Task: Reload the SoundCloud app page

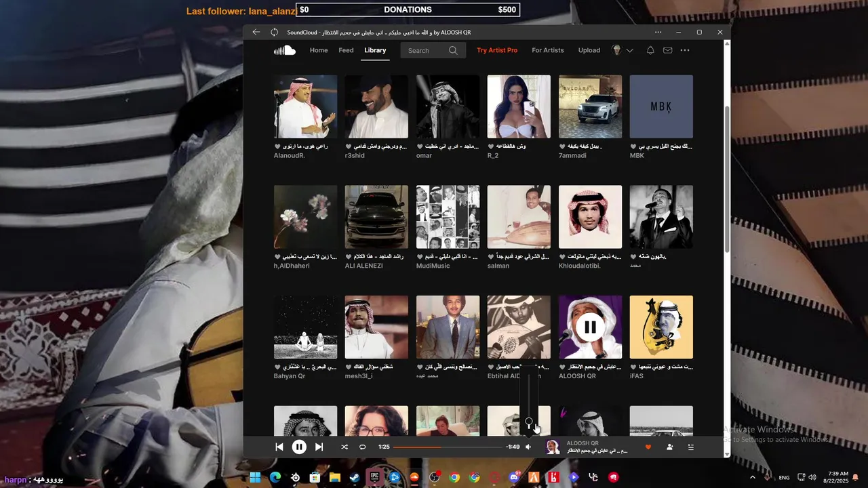Action: point(274,32)
